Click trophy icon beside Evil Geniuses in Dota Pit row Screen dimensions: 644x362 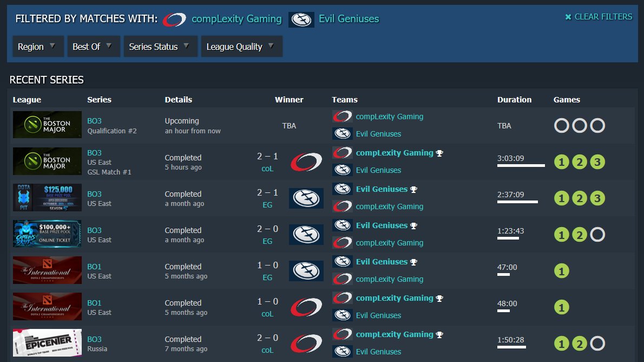click(x=413, y=190)
